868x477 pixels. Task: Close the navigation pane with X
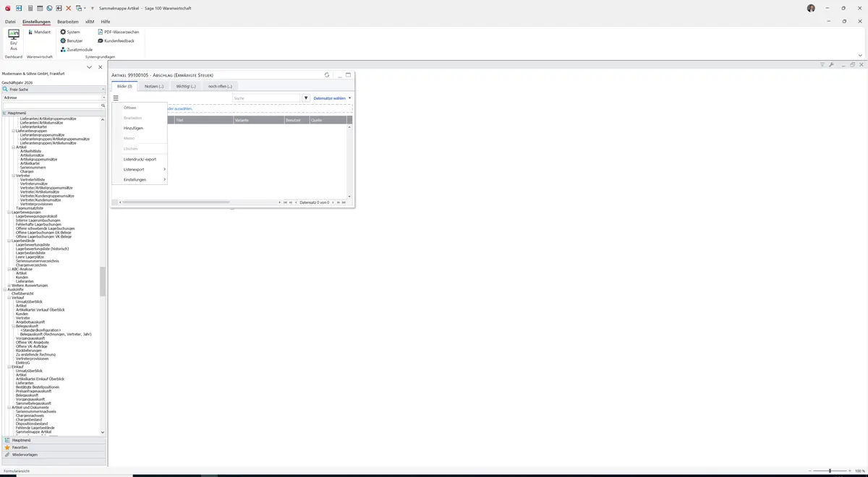pyautogui.click(x=101, y=67)
